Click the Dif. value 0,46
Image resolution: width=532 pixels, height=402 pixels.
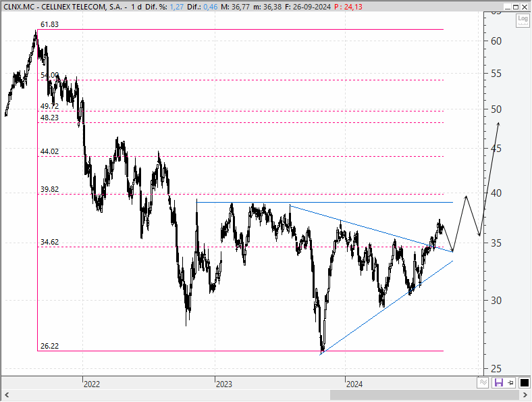[x=211, y=7]
